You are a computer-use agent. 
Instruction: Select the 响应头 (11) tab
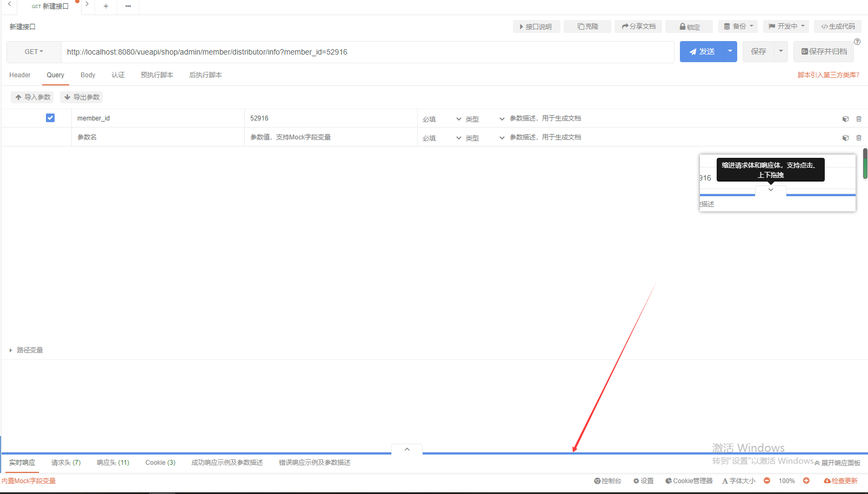[x=113, y=463]
